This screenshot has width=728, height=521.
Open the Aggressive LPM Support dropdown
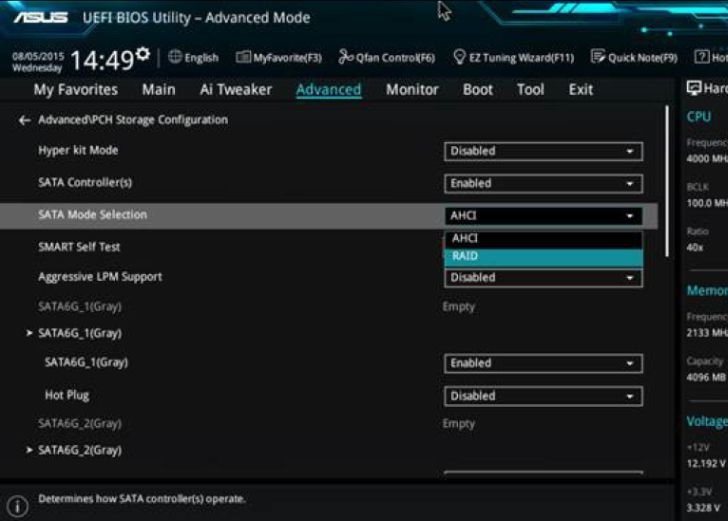[543, 278]
